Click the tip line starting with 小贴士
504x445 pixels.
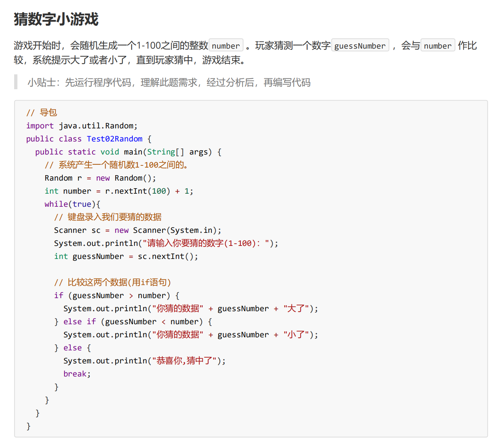coord(169,82)
